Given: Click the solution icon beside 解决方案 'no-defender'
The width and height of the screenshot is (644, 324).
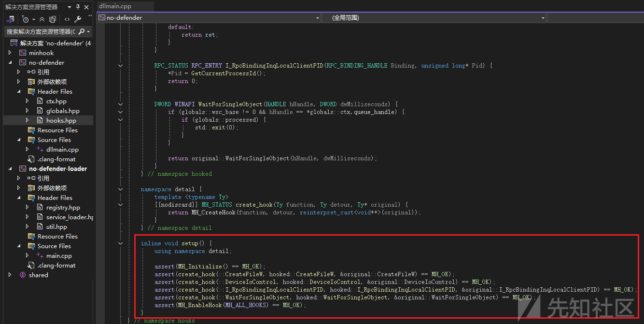Looking at the screenshot, I should 14,43.
